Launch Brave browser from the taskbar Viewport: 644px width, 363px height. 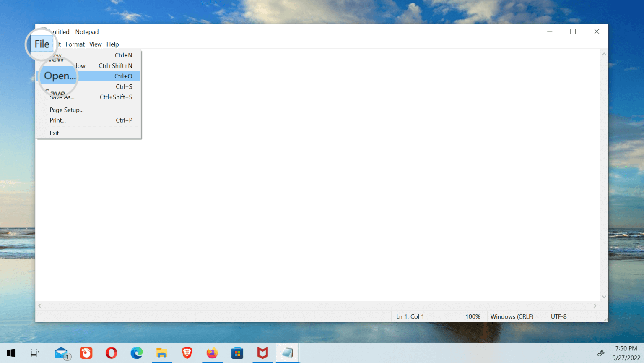[x=187, y=353]
